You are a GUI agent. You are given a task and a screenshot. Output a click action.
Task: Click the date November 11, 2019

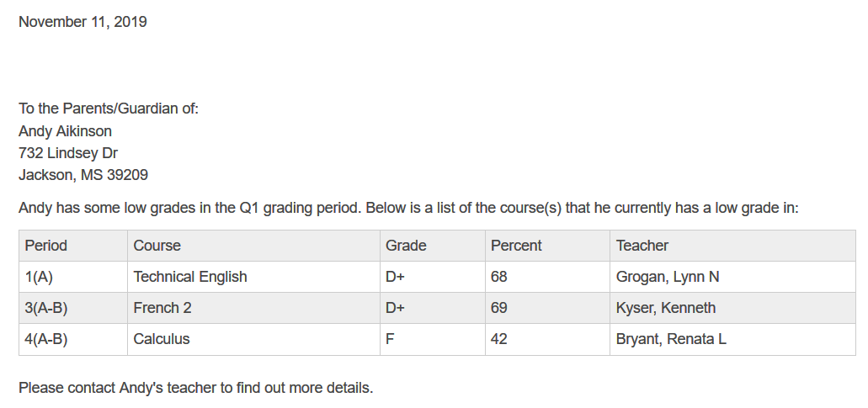(83, 22)
